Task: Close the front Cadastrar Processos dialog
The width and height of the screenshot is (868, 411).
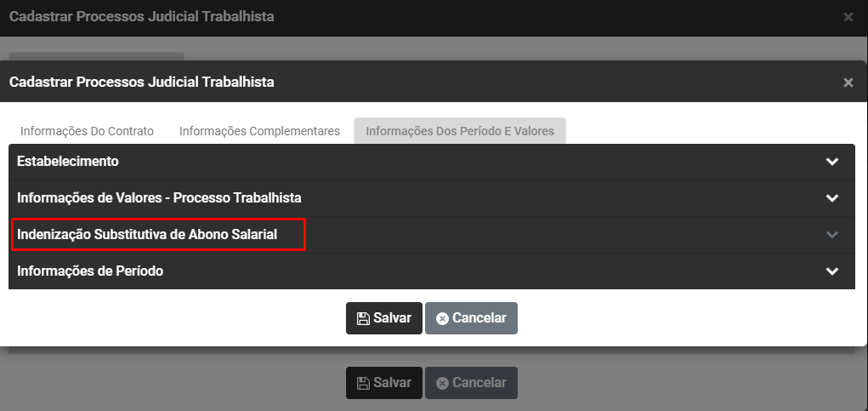Action: pyautogui.click(x=848, y=83)
